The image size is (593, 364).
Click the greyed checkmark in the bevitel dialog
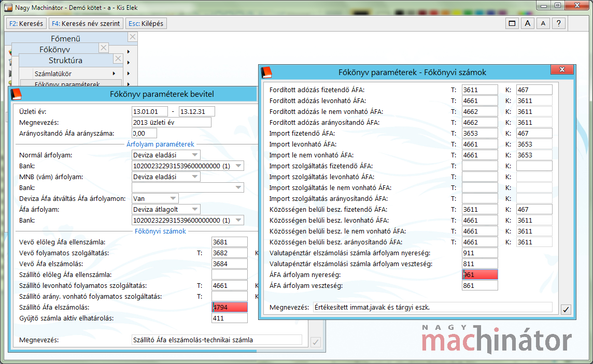[x=315, y=342]
